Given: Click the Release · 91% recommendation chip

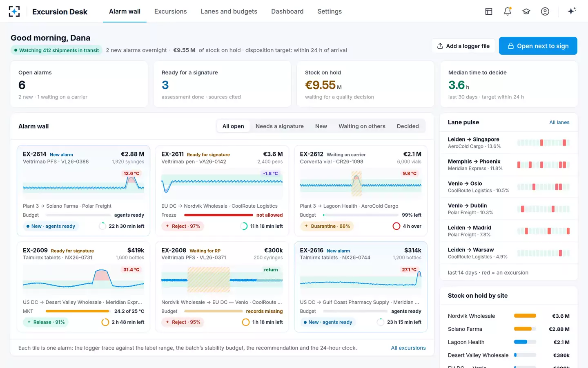Looking at the screenshot, I should [x=46, y=322].
